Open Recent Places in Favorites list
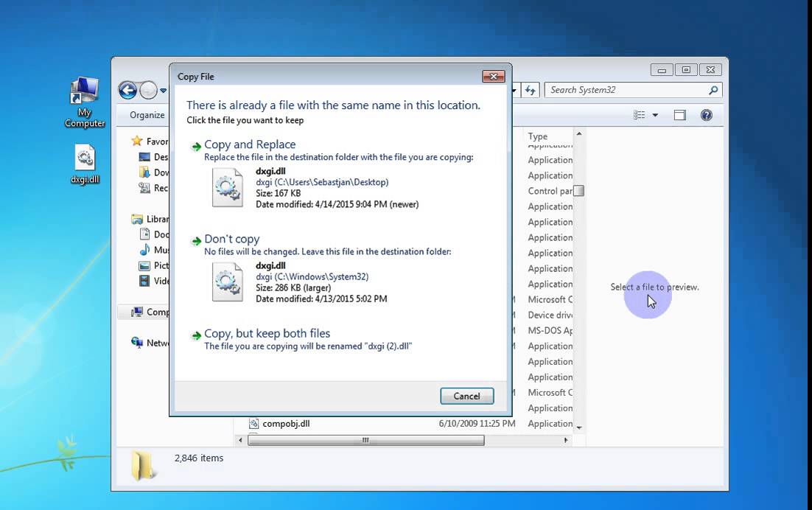The image size is (812, 510). [153, 188]
